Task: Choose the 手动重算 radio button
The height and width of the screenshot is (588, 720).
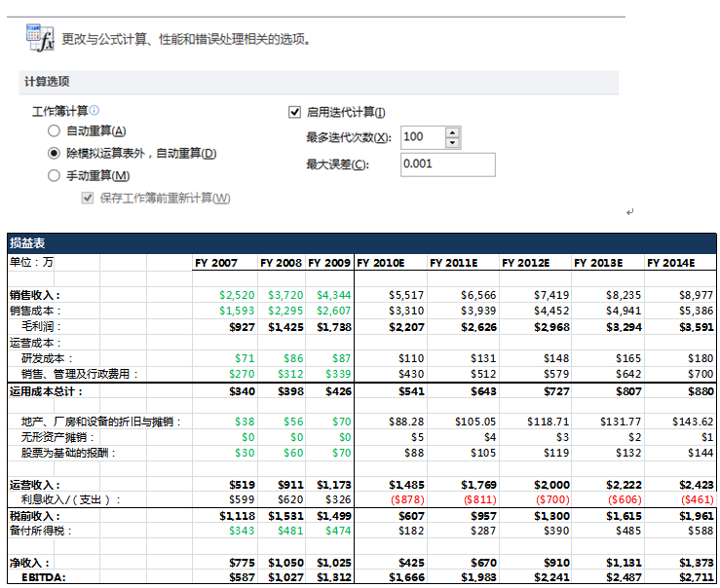Action: (55, 176)
